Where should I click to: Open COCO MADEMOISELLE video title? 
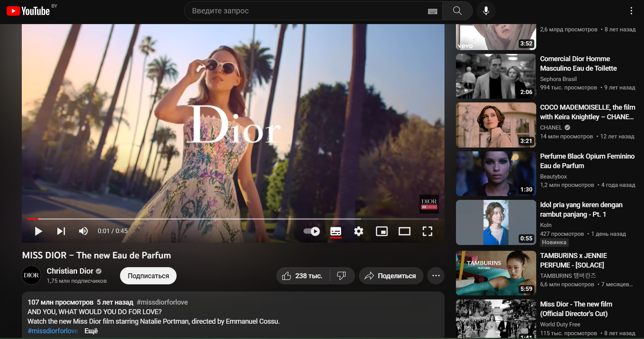[587, 112]
